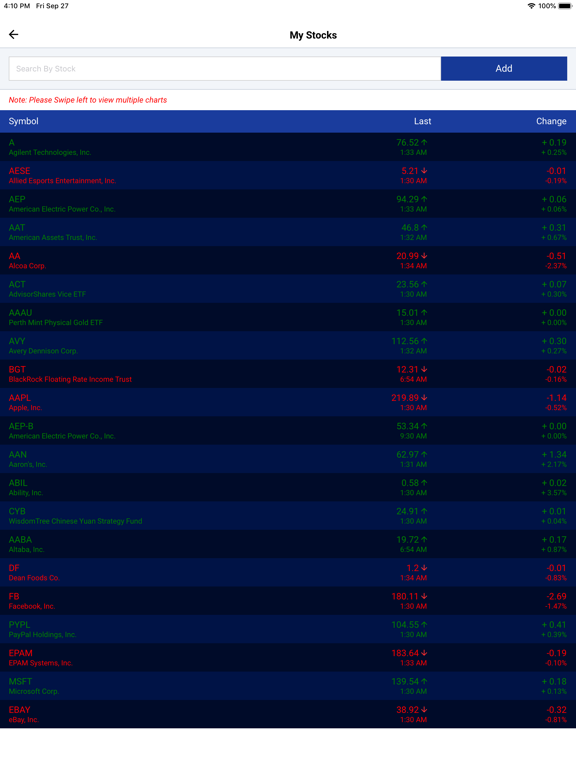The image size is (576, 768).
Task: Open FB Facebook, Inc. stock
Action: (x=288, y=601)
